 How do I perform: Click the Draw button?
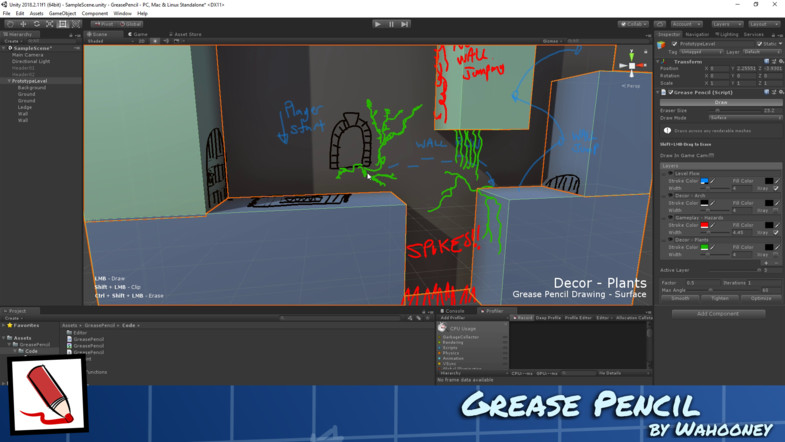pyautogui.click(x=720, y=102)
